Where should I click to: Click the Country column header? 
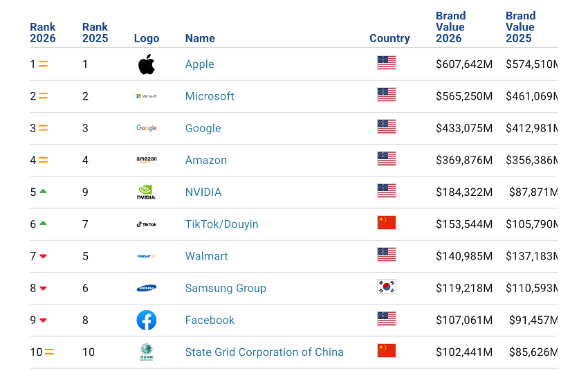[x=389, y=38]
